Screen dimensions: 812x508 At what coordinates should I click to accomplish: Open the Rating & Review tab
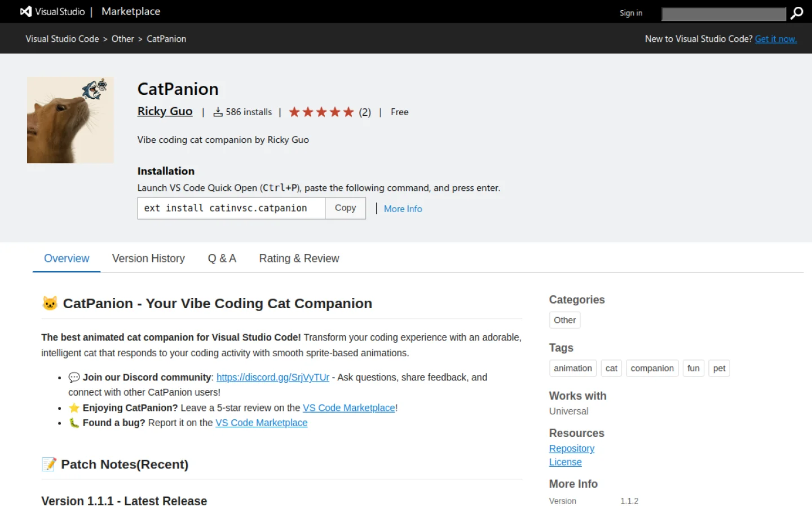tap(299, 259)
